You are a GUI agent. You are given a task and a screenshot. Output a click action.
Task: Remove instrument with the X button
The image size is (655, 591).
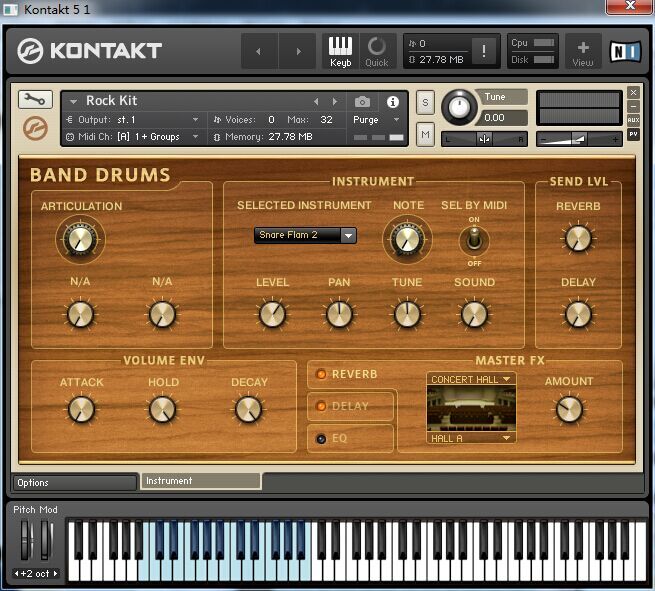[633, 92]
